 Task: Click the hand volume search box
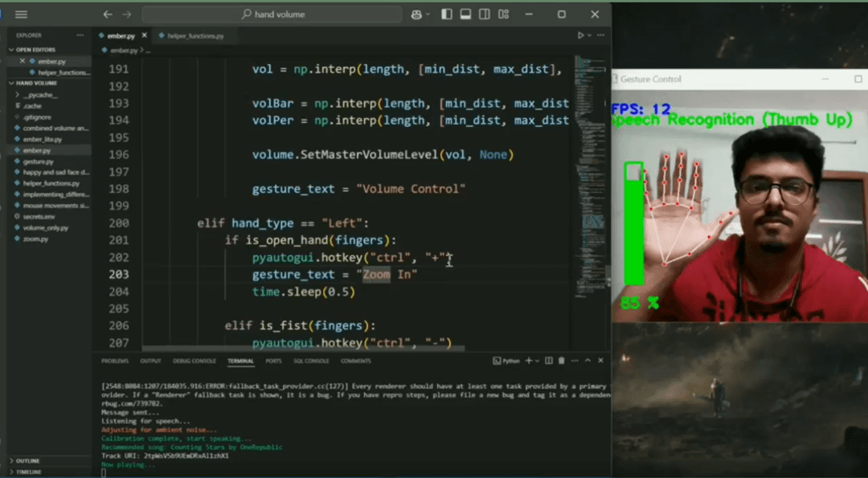pyautogui.click(x=272, y=15)
